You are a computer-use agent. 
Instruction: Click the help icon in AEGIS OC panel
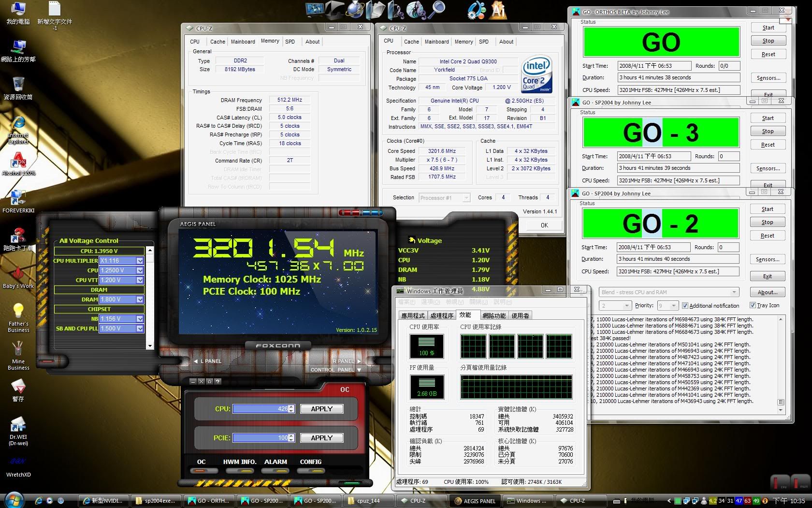coord(218,381)
